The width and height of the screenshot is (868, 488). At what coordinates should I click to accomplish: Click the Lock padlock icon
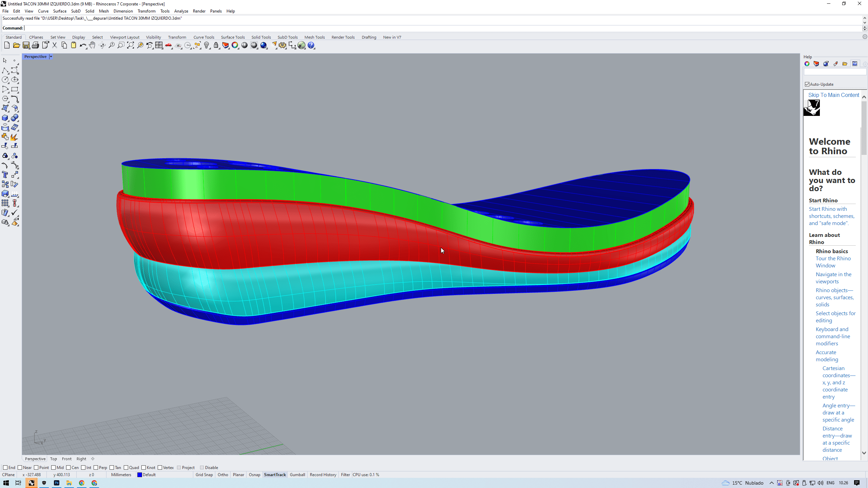(216, 45)
